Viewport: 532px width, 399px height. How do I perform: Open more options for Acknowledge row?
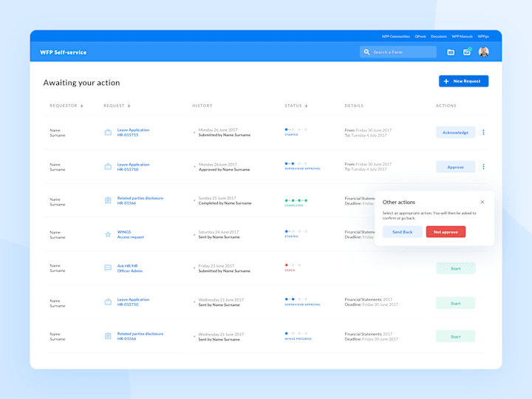pos(483,132)
